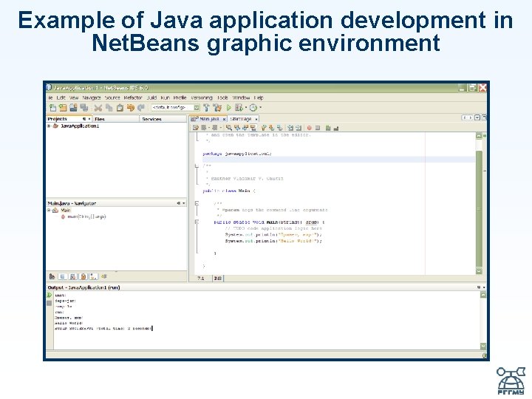Collapse the Main class node in Navigator

click(49, 211)
